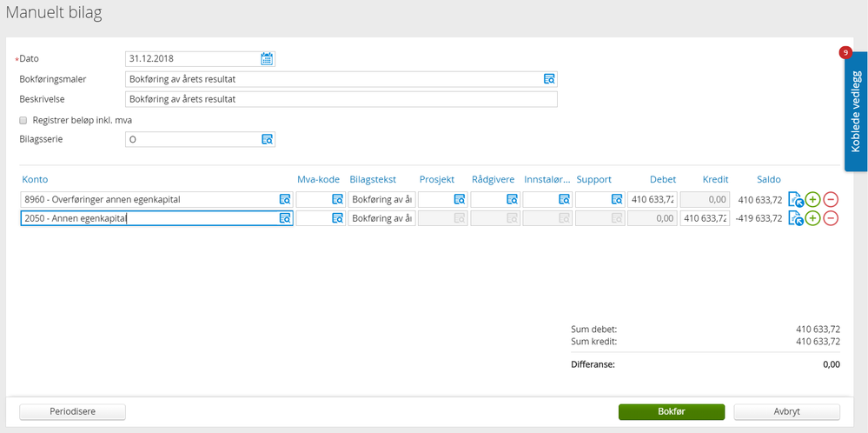Open the calendar picker for Dato
868x433 pixels.
[267, 59]
